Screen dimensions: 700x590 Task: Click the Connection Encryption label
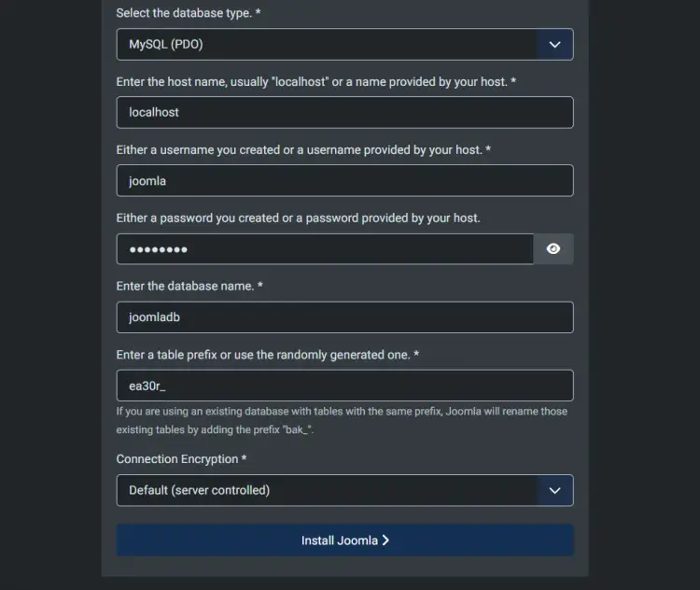pos(181,459)
